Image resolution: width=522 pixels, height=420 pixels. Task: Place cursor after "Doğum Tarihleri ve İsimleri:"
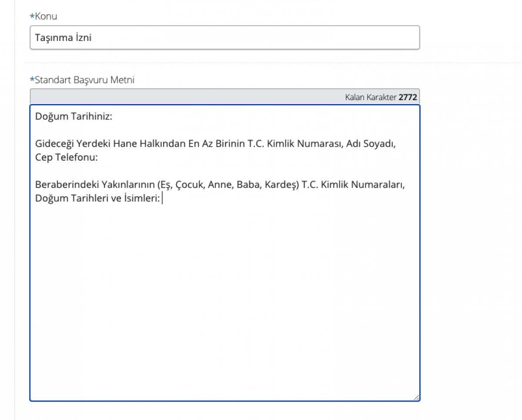point(162,199)
